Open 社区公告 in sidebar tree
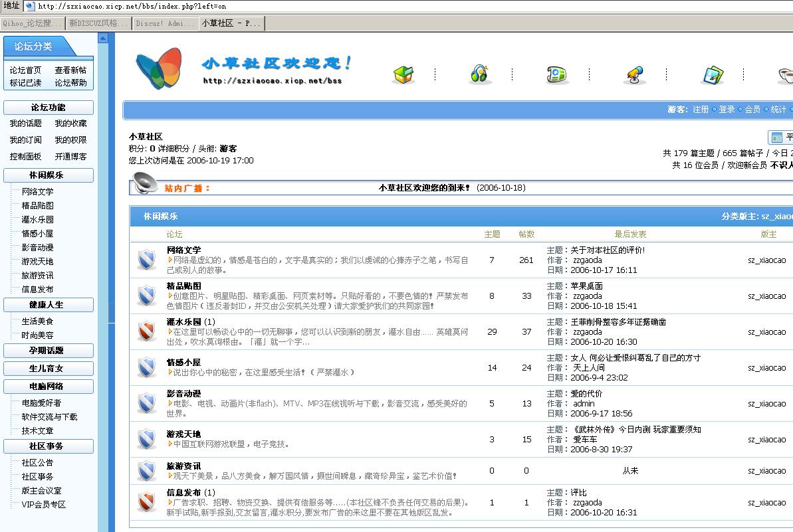This screenshot has width=793, height=532. point(37,463)
